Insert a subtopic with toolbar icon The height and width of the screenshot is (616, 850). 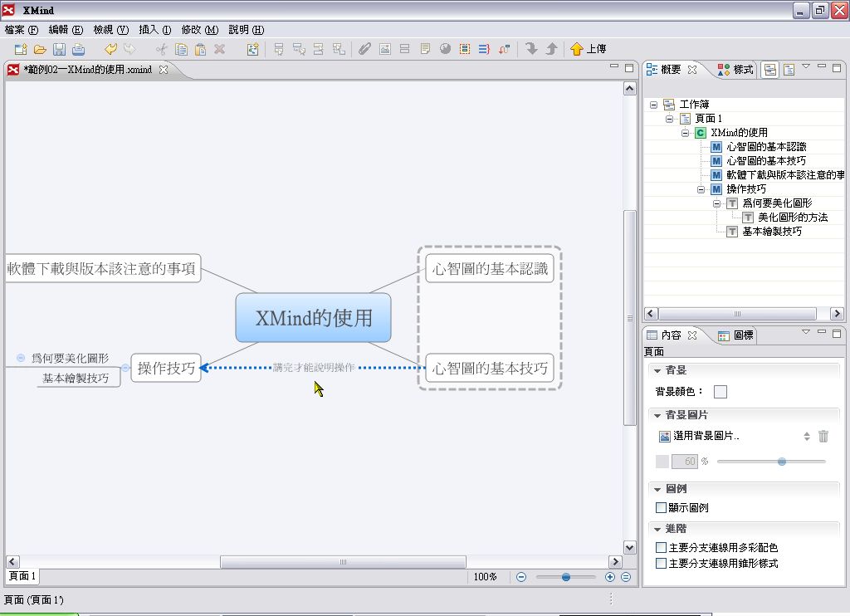pyautogui.click(x=299, y=49)
